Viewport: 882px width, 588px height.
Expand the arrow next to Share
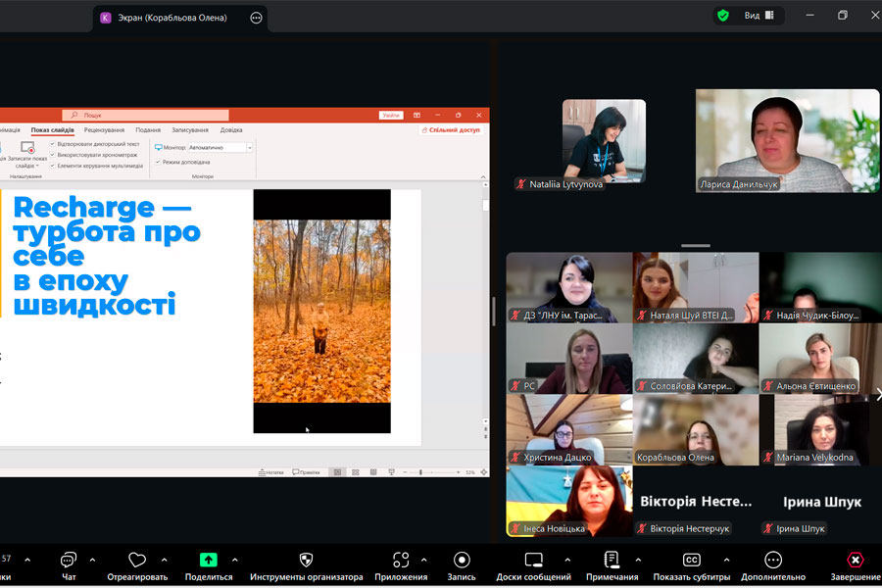click(x=233, y=560)
